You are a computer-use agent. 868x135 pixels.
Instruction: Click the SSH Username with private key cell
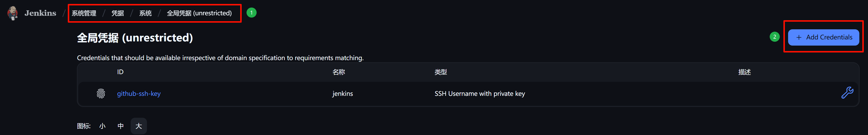point(479,94)
